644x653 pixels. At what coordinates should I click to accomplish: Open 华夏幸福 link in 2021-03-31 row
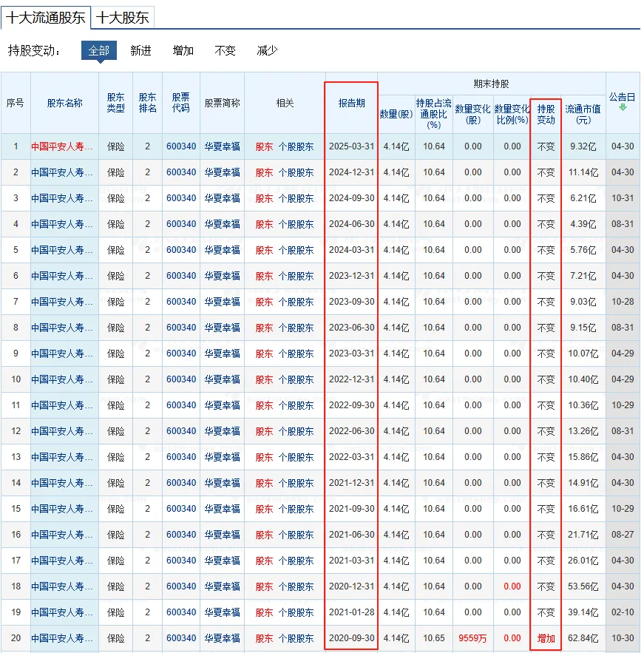click(223, 561)
